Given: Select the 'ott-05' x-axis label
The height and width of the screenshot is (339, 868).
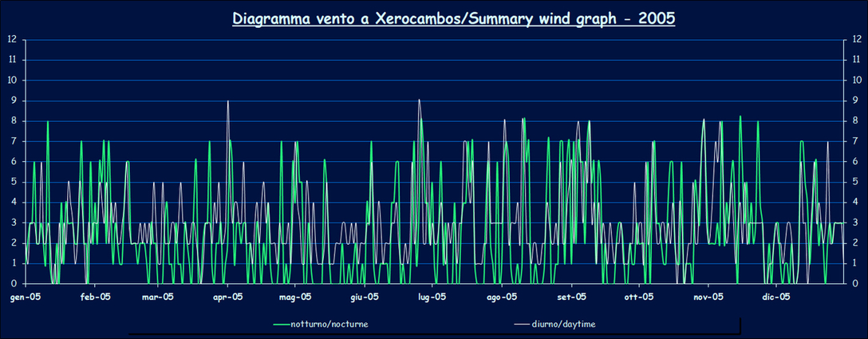Looking at the screenshot, I should click(638, 297).
